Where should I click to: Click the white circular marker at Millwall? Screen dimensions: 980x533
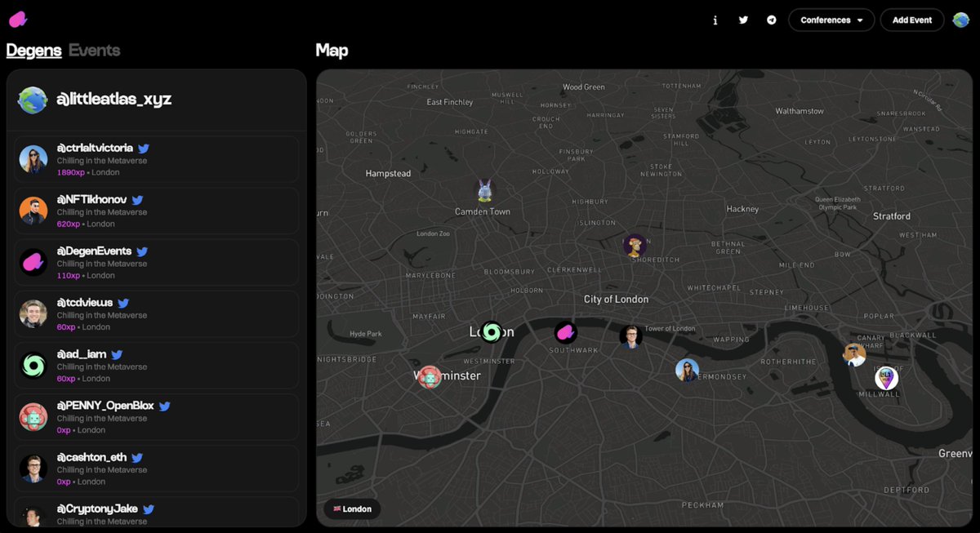click(x=886, y=378)
